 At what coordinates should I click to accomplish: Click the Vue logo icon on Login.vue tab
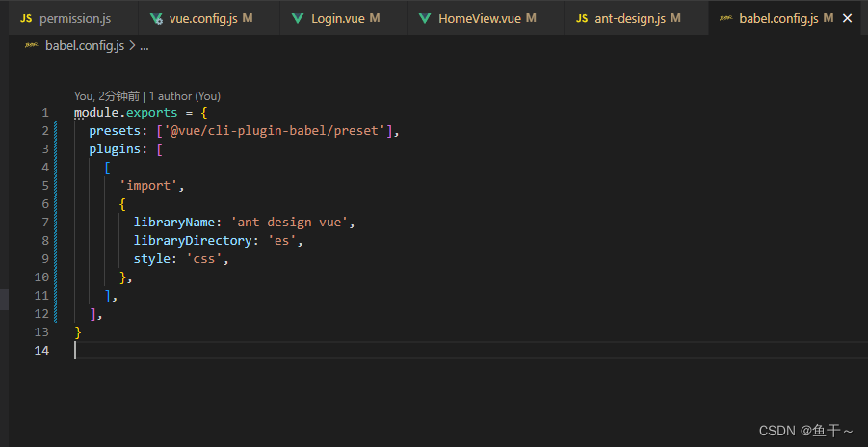pyautogui.click(x=298, y=19)
